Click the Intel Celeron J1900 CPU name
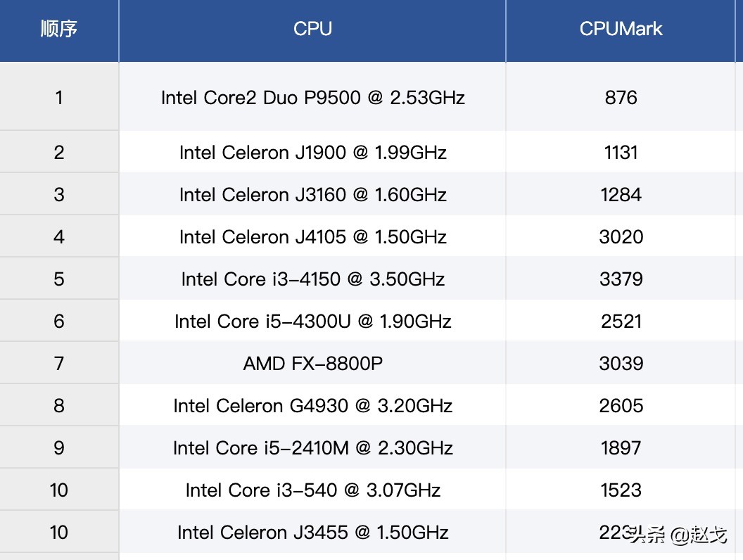Screen dimensions: 743x560 click(312, 153)
